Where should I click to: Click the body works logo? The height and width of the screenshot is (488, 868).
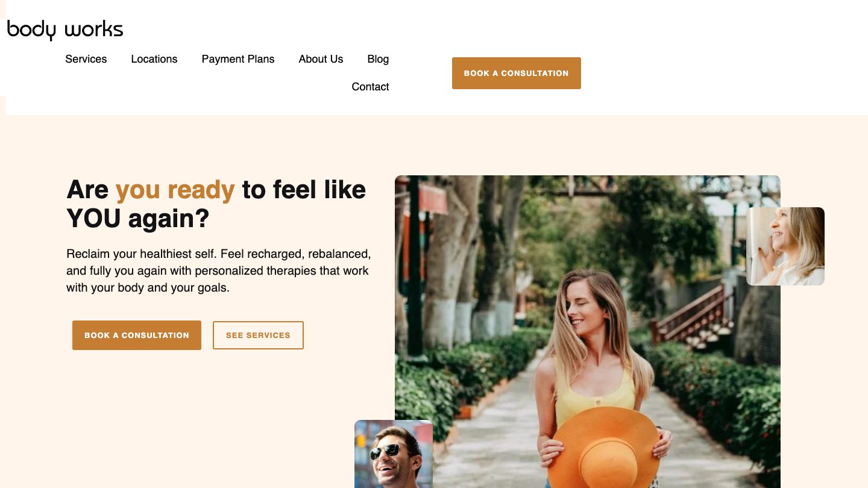[65, 30]
